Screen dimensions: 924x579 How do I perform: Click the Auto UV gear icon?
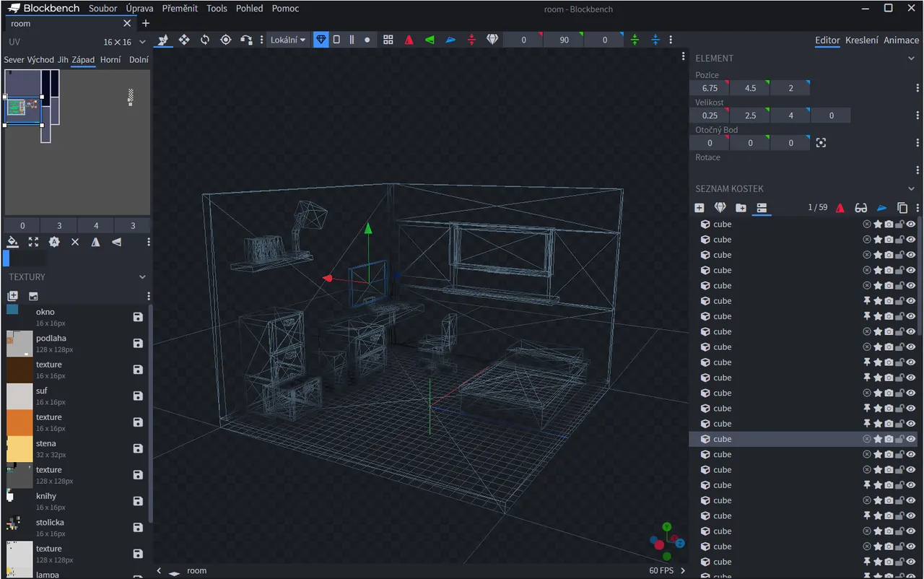tap(54, 242)
